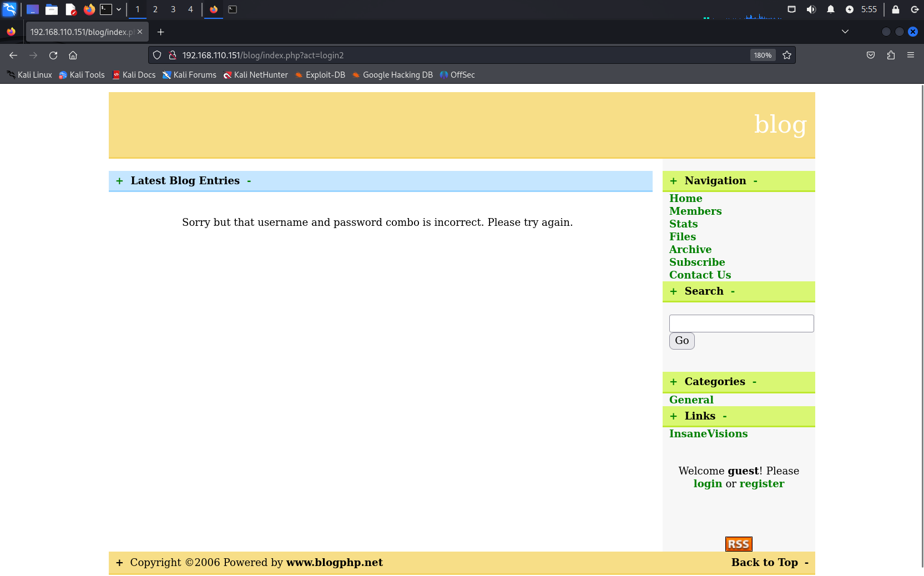Open the Stats navigation link
Screen dimensions: 924x576
pyautogui.click(x=684, y=224)
